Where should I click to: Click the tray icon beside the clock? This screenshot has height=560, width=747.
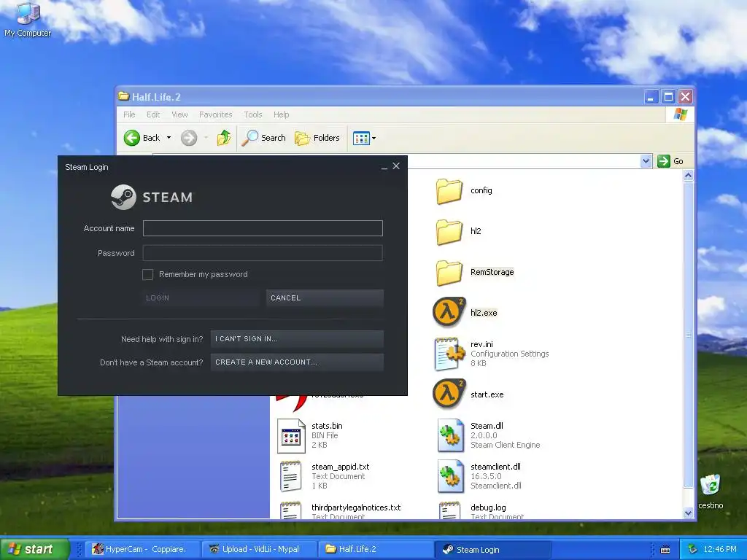tap(693, 549)
